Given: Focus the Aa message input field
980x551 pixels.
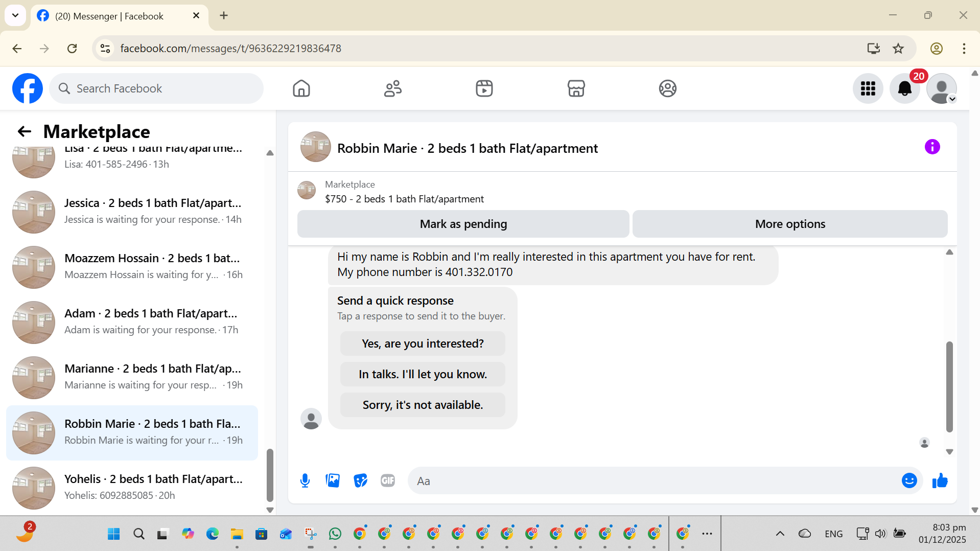Looking at the screenshot, I should coord(654,480).
